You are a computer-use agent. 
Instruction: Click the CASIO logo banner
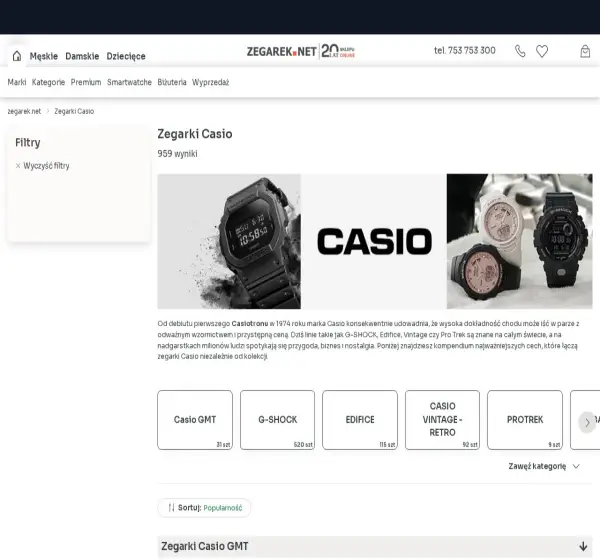pyautogui.click(x=374, y=241)
